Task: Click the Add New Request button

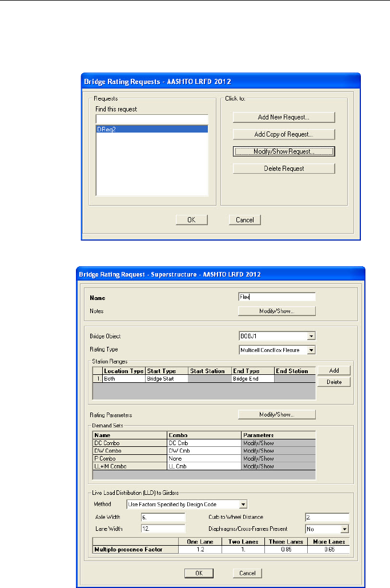Action: [x=284, y=117]
